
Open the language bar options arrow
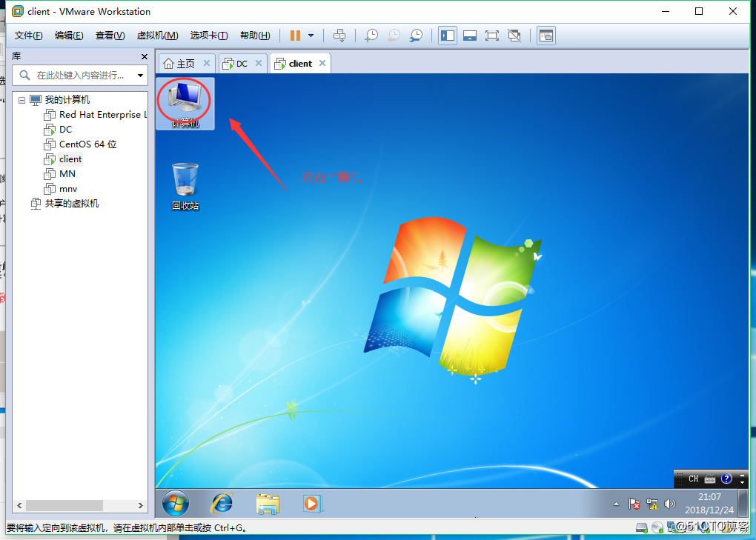click(x=742, y=481)
